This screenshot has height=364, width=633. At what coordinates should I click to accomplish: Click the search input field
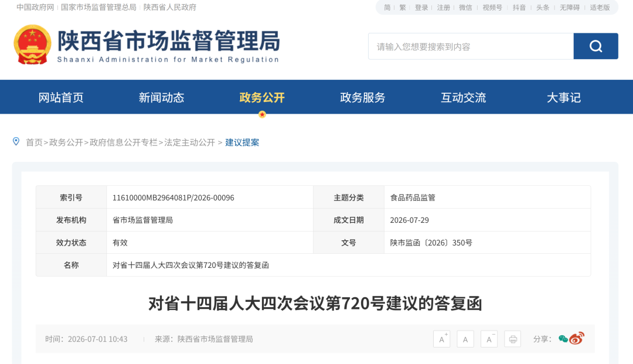click(471, 46)
